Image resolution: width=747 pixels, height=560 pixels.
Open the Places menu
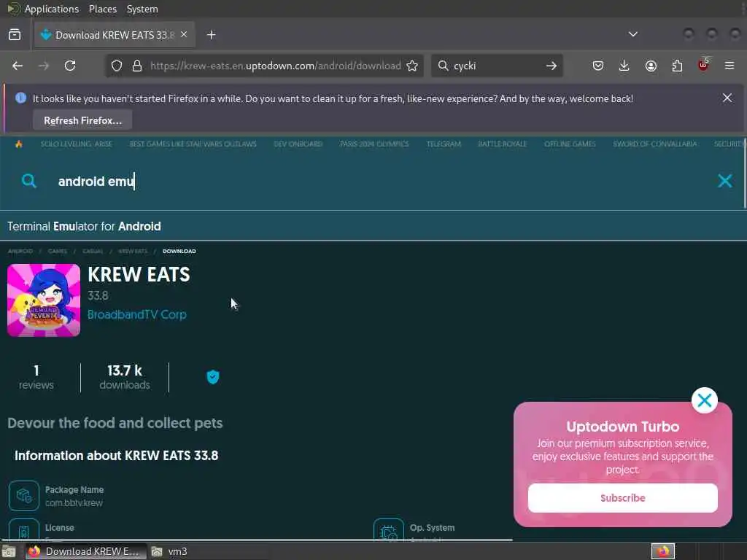102,9
